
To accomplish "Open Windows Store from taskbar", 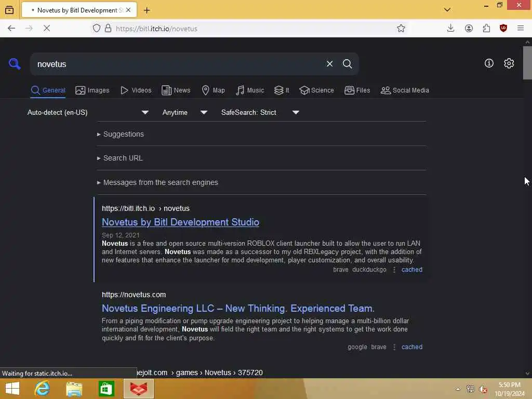I will pyautogui.click(x=106, y=389).
